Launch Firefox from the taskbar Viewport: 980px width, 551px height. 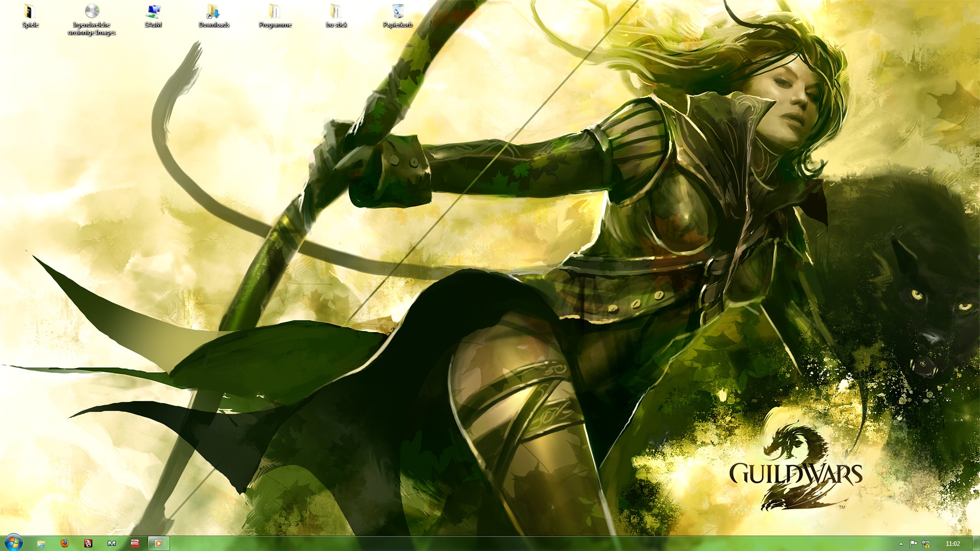64,543
